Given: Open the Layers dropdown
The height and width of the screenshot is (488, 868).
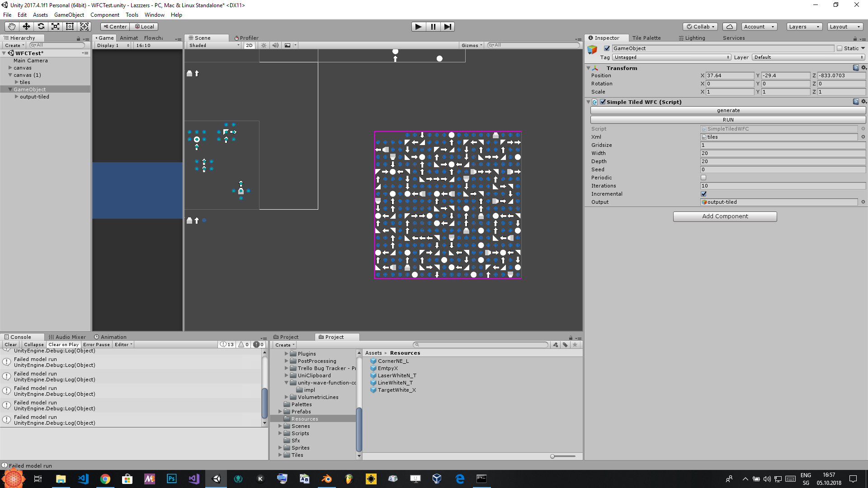Looking at the screenshot, I should point(804,27).
